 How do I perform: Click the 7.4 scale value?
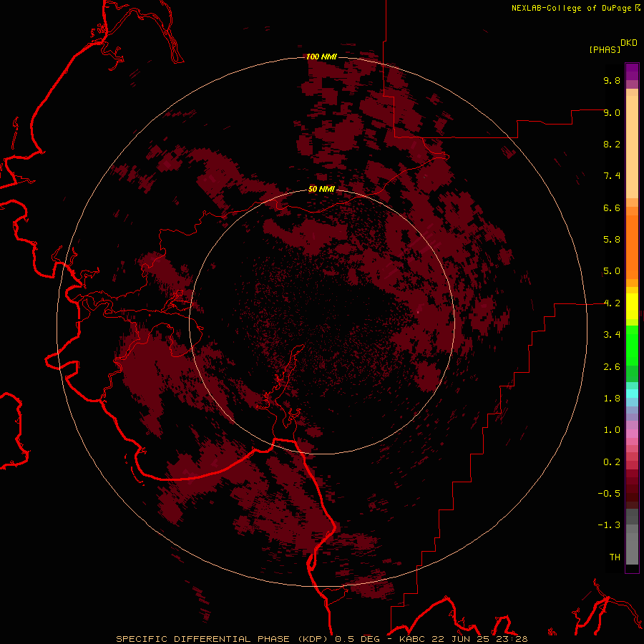tap(612, 176)
